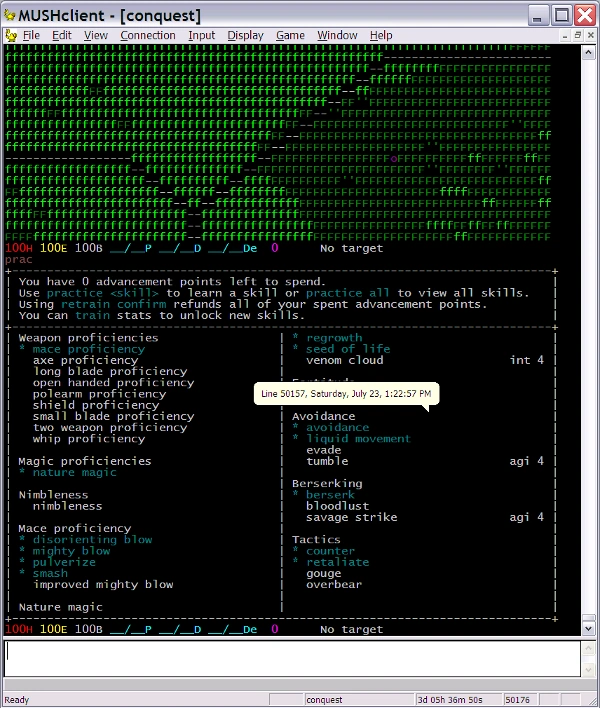Open the Connection menu
Screen dimensions: 600x708
coord(148,35)
